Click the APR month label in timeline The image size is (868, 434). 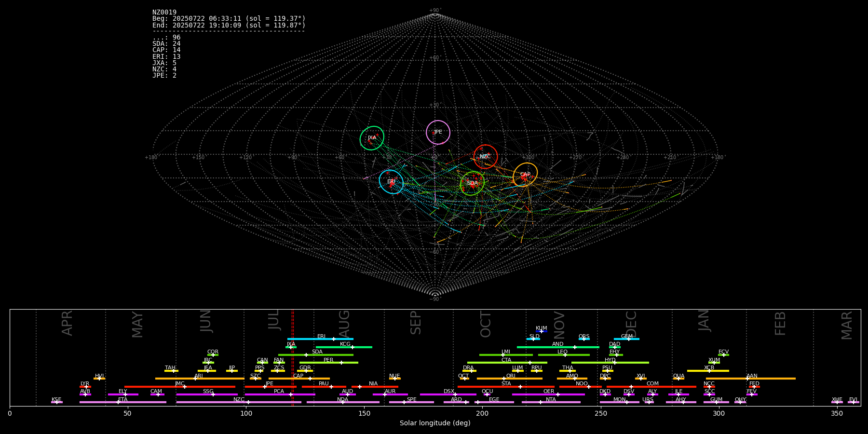click(x=67, y=323)
